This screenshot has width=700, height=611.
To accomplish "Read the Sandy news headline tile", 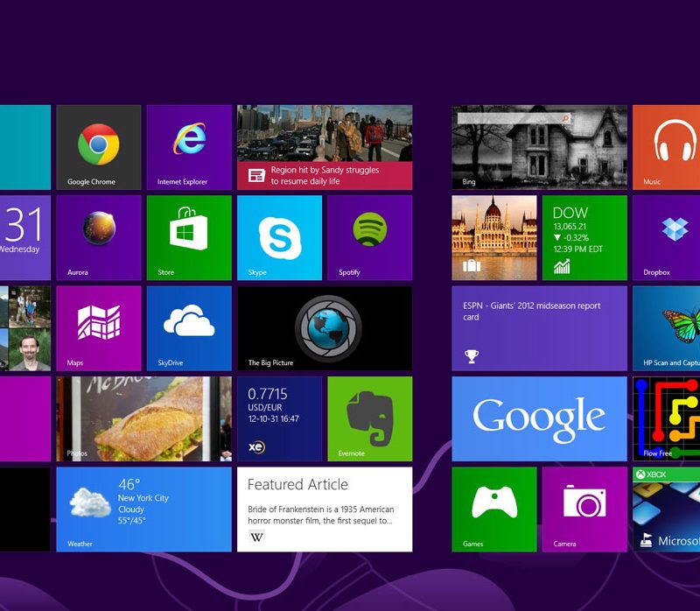I will (x=324, y=146).
